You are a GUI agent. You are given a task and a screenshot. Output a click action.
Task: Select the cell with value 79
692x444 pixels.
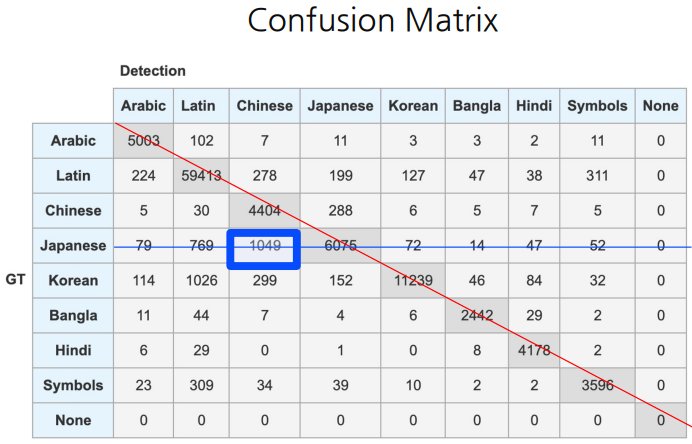tap(143, 245)
